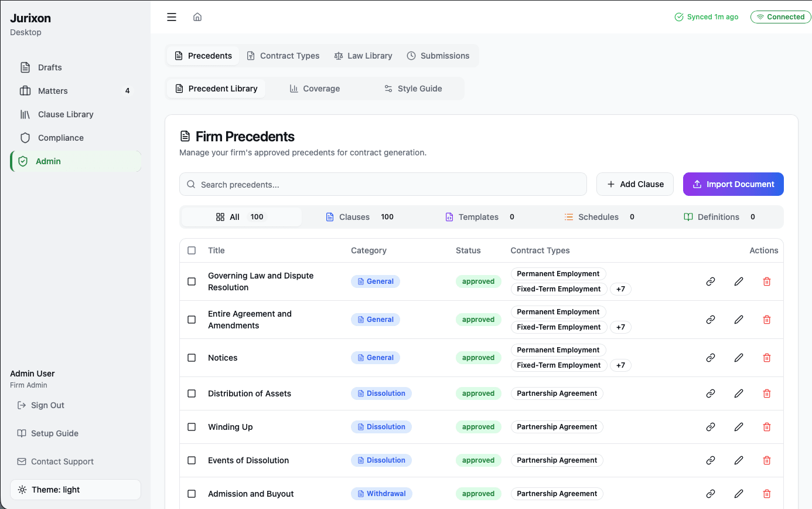Check the Notices row checkbox
The width and height of the screenshot is (812, 509).
192,358
